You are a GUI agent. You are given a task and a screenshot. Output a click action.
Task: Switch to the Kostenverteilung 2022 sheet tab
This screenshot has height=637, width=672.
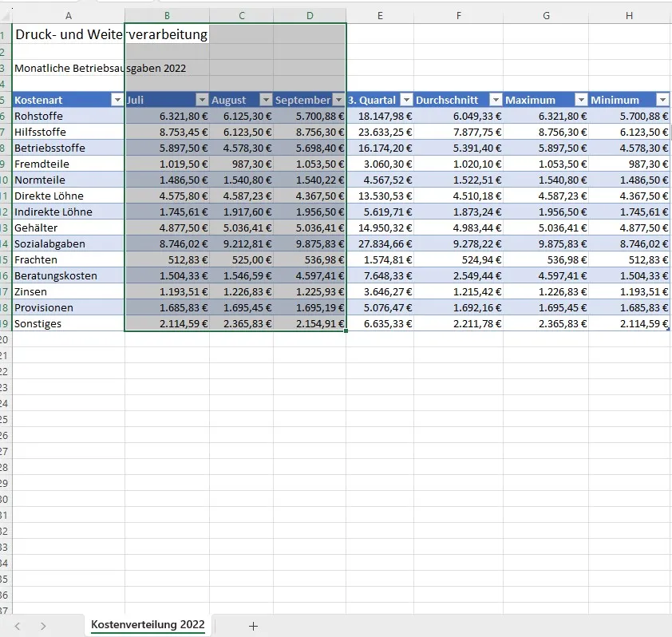click(148, 624)
